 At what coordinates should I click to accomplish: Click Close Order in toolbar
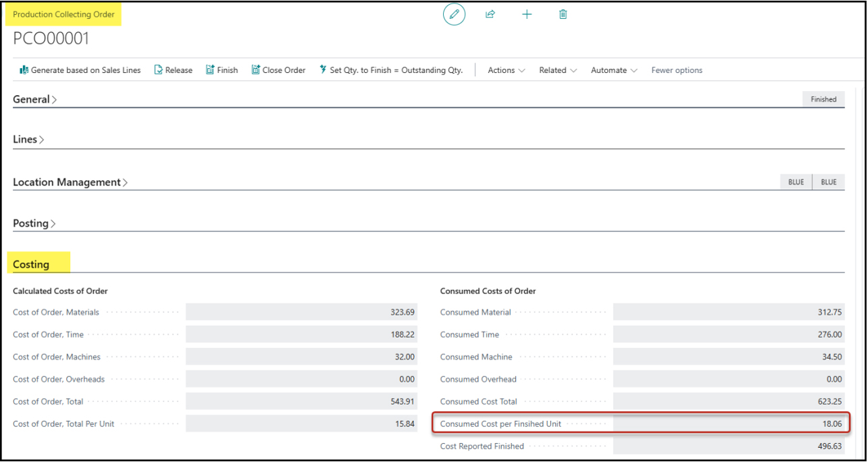[x=279, y=70]
